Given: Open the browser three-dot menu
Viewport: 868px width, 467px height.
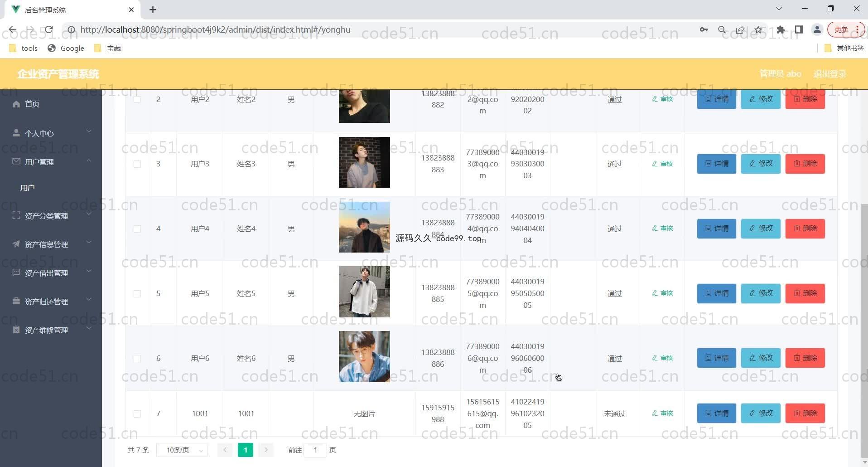Looking at the screenshot, I should 858,29.
